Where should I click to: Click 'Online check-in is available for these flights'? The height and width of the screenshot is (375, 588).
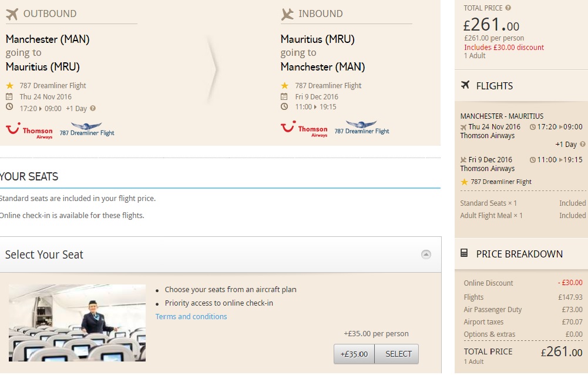click(x=72, y=216)
